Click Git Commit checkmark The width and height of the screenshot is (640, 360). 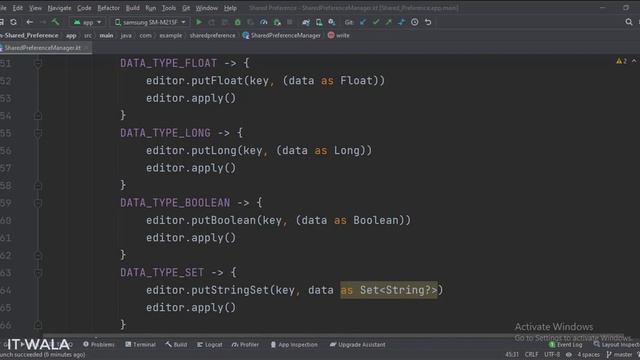376,22
